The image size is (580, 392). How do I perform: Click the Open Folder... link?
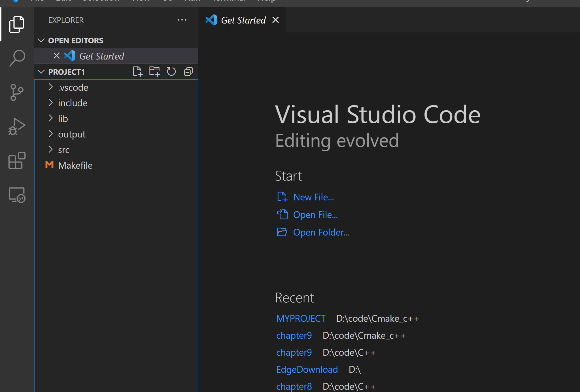pyautogui.click(x=321, y=232)
